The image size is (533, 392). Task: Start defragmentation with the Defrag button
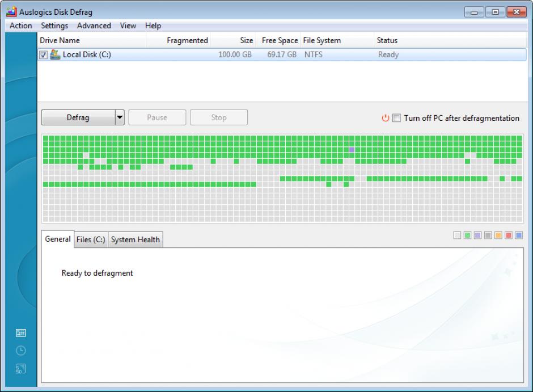(x=78, y=117)
